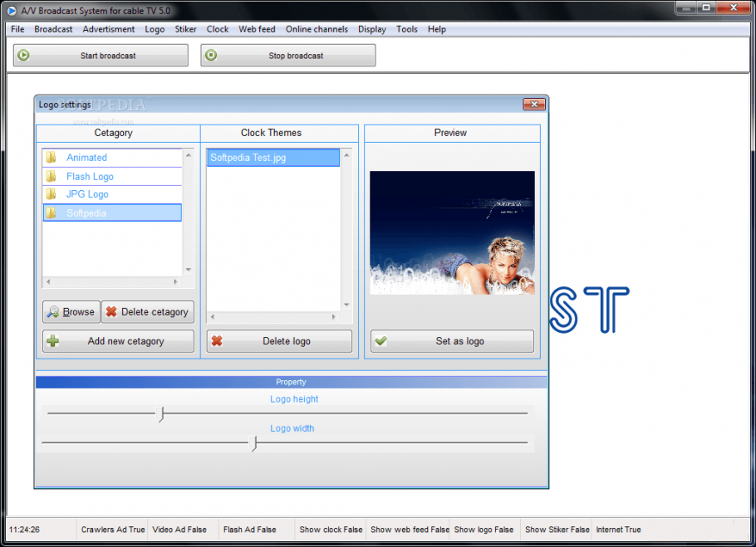Toggle Show clock status to True
Image resolution: width=756 pixels, height=547 pixels.
[x=330, y=530]
